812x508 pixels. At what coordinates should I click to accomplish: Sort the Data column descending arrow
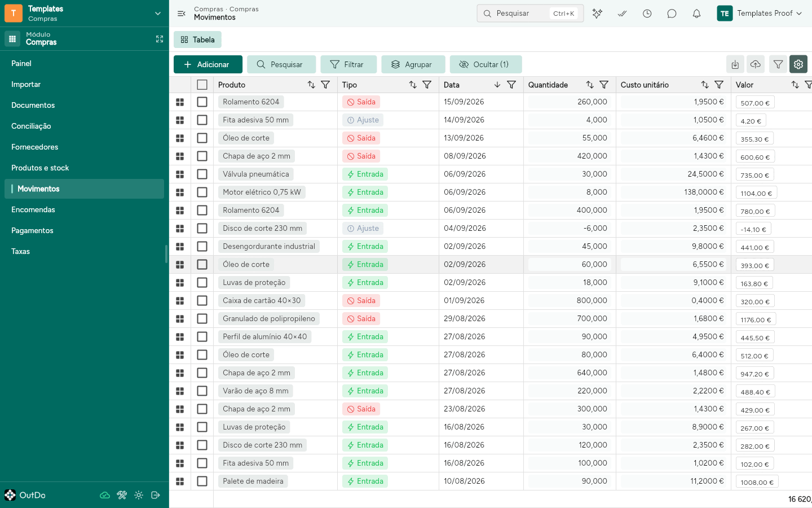tap(497, 85)
